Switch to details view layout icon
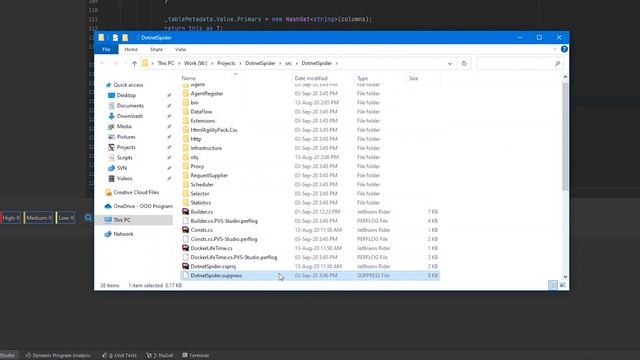640x360 pixels. pyautogui.click(x=553, y=285)
